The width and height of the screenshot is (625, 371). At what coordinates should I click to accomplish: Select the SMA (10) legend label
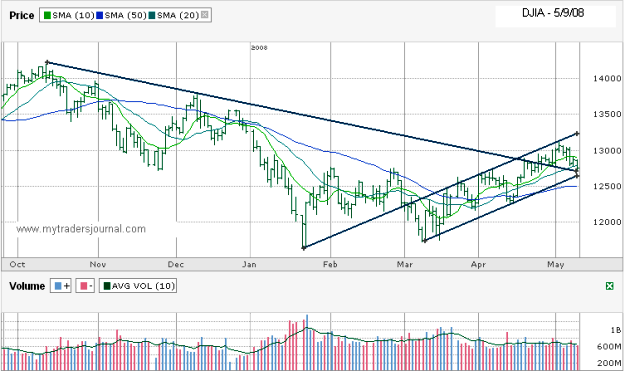tap(73, 16)
